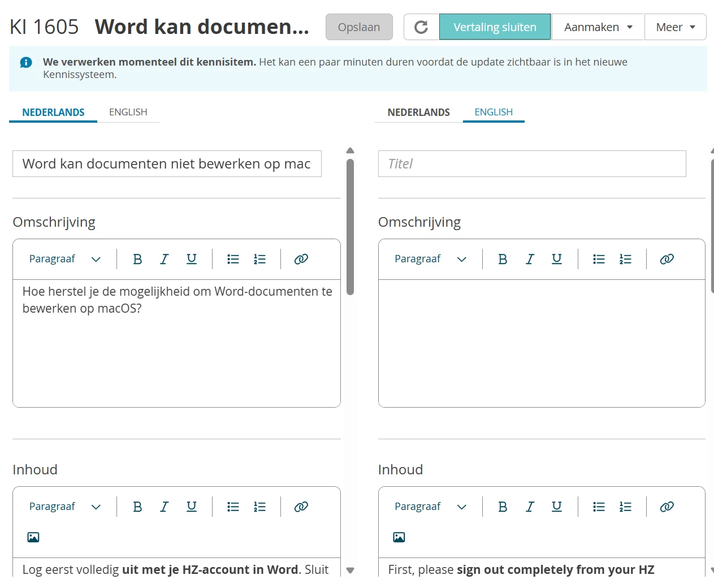Click Italic in Dutch Inhoud toolbar
Image resolution: width=714 pixels, height=588 pixels.
point(165,507)
